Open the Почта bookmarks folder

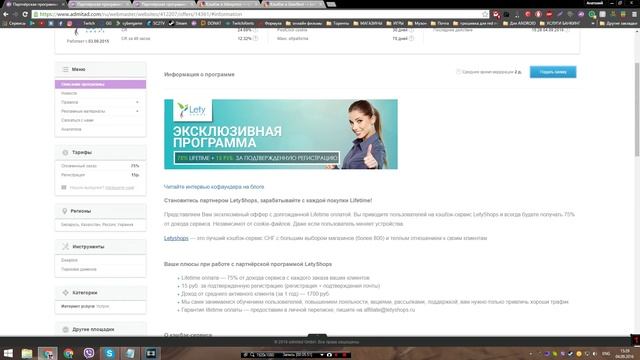pyautogui.click(x=440, y=23)
